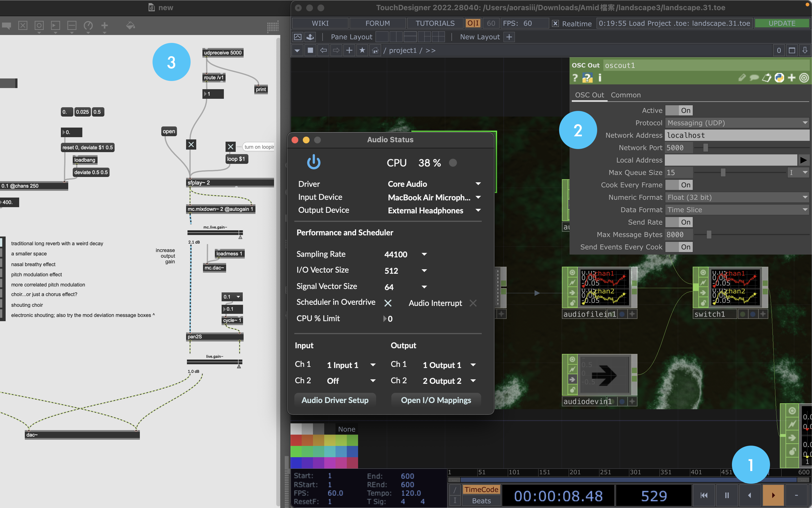This screenshot has height=508, width=812.
Task: Open the FORUM menu button
Action: click(x=378, y=23)
